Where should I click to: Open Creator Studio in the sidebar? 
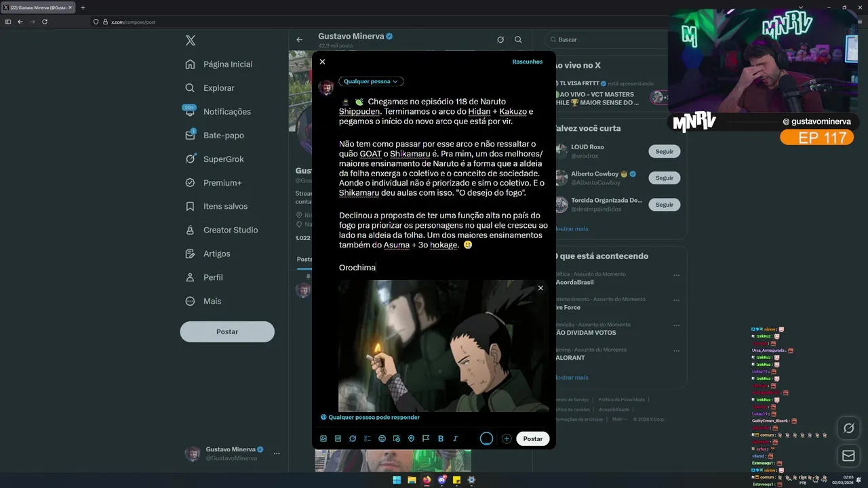[222, 230]
